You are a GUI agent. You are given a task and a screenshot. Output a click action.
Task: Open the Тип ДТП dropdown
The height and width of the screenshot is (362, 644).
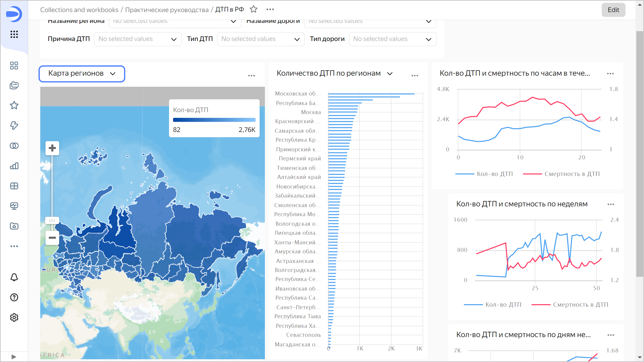pos(261,39)
